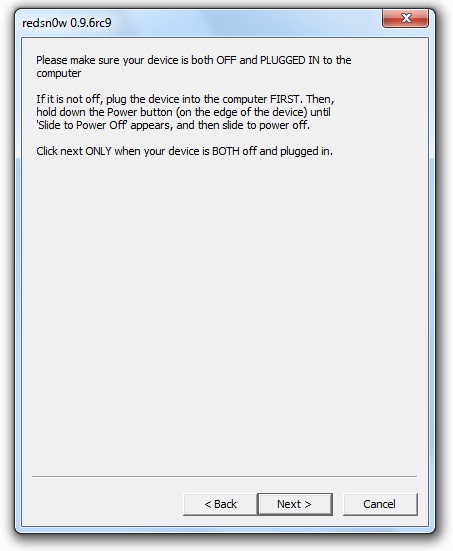Click the words PLUGGED IN in the first paragraph

[290, 60]
